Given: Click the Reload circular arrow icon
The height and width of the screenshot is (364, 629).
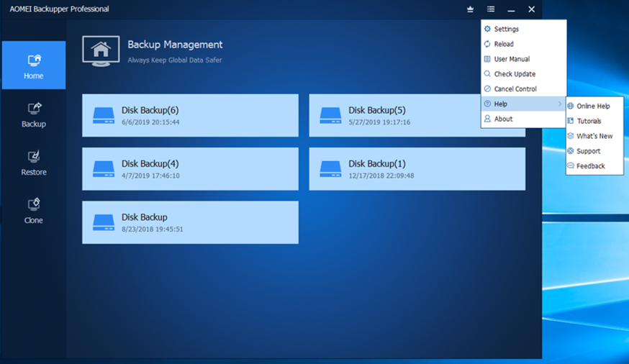Looking at the screenshot, I should click(487, 44).
